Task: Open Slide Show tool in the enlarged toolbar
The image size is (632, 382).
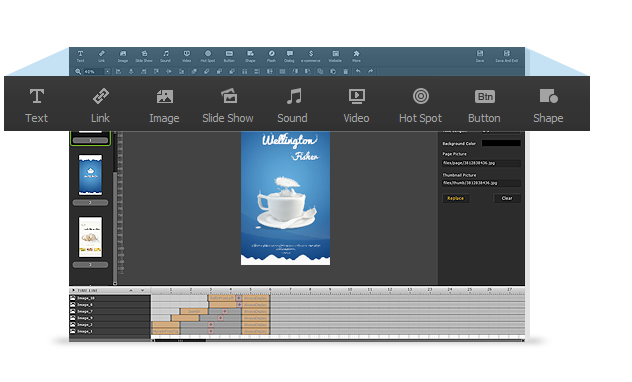Action: tap(228, 106)
